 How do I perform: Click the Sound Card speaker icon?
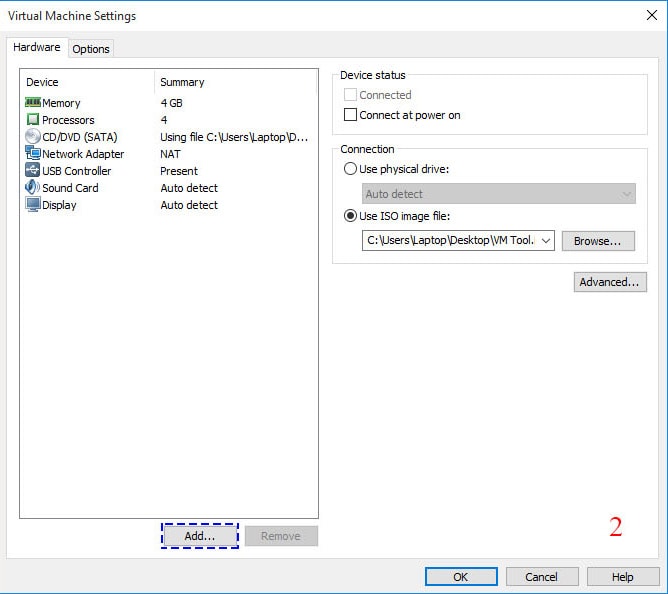coord(32,188)
